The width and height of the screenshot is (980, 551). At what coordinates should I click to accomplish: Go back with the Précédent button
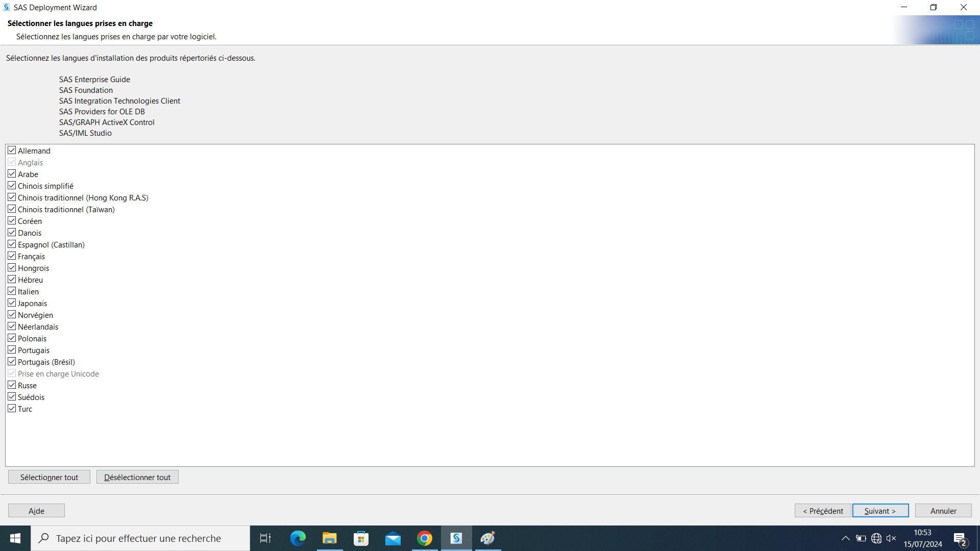822,511
